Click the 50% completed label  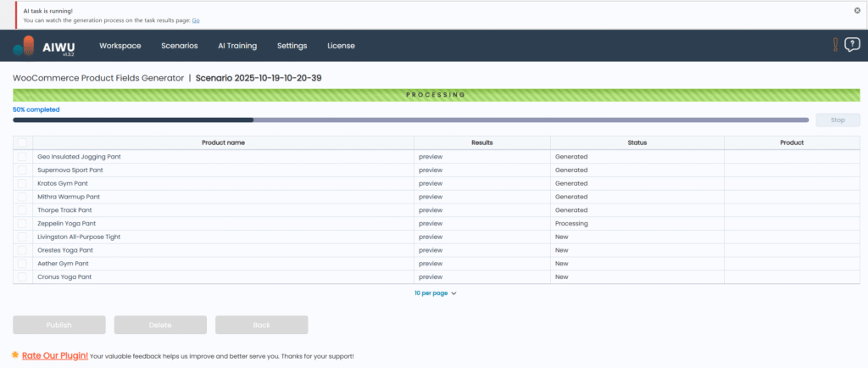pyautogui.click(x=36, y=109)
